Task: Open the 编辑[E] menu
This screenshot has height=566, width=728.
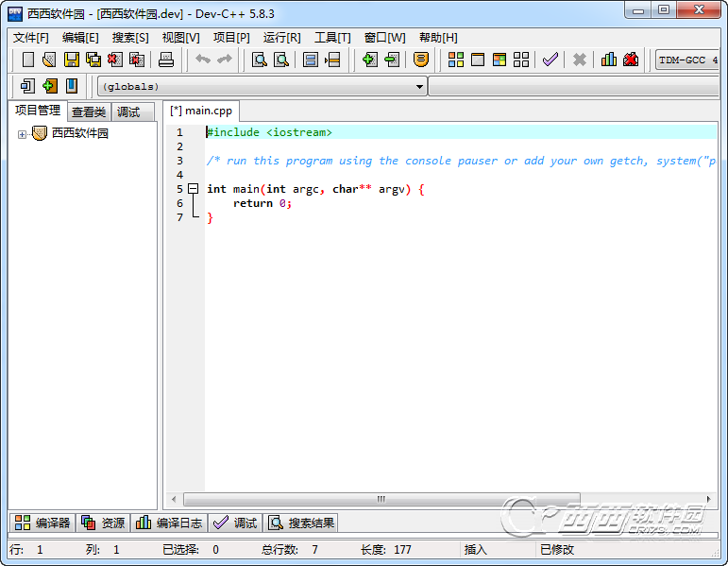Action: pyautogui.click(x=80, y=38)
